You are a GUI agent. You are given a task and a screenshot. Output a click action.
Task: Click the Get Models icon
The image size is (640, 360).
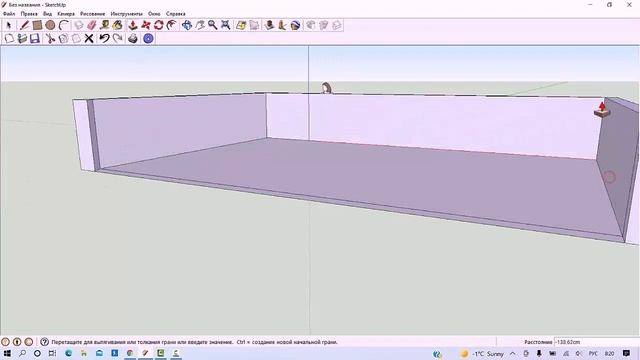point(311,25)
